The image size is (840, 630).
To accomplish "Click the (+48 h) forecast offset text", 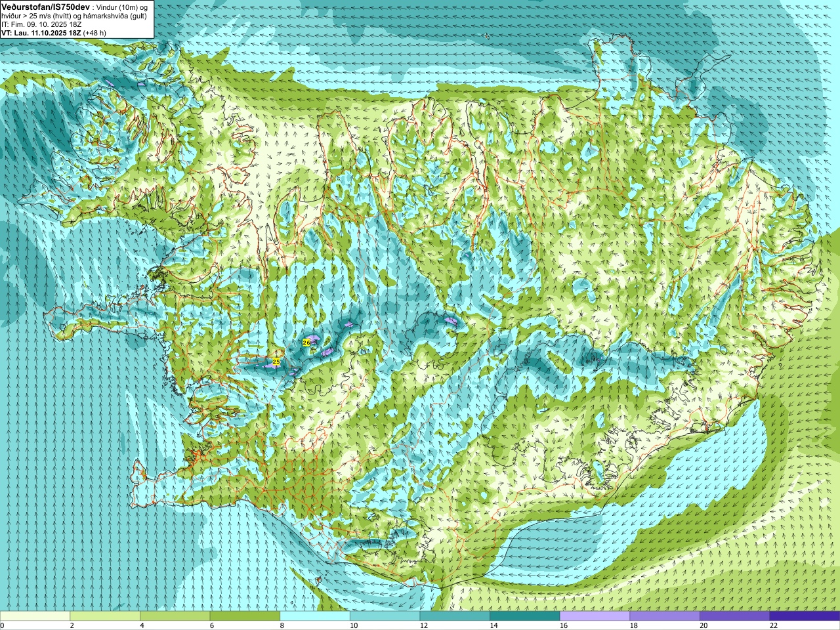I will pos(94,33).
